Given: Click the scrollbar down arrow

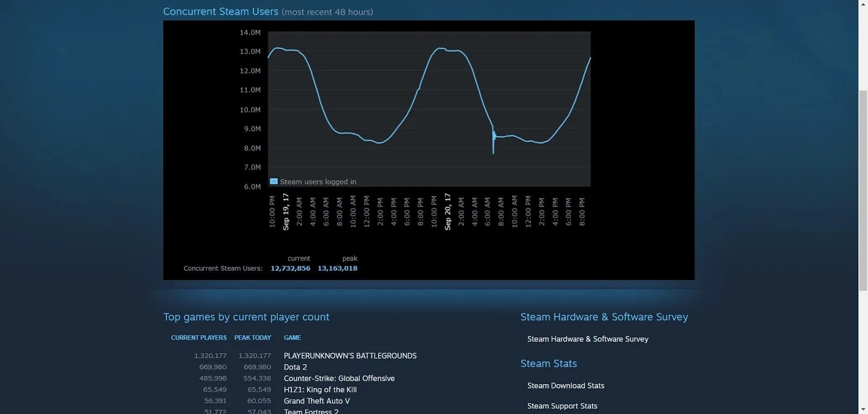Looking at the screenshot, I should [863, 410].
